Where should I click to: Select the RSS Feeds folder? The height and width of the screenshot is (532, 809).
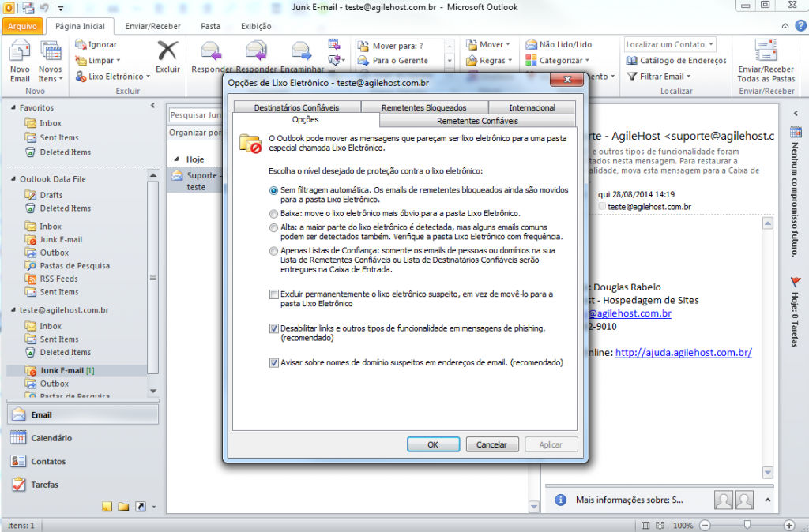point(58,279)
